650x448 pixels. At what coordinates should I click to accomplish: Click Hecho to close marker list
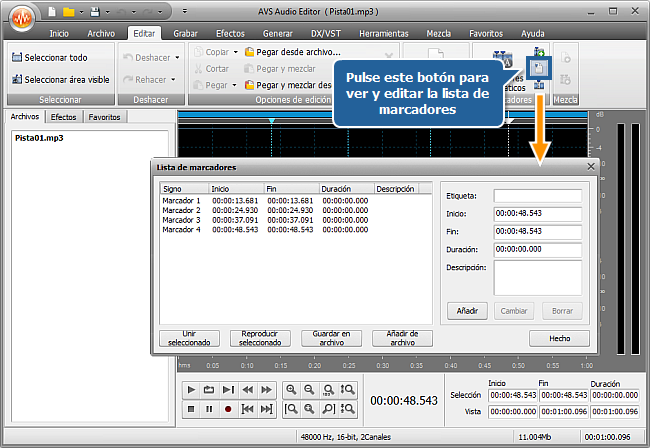click(x=560, y=339)
